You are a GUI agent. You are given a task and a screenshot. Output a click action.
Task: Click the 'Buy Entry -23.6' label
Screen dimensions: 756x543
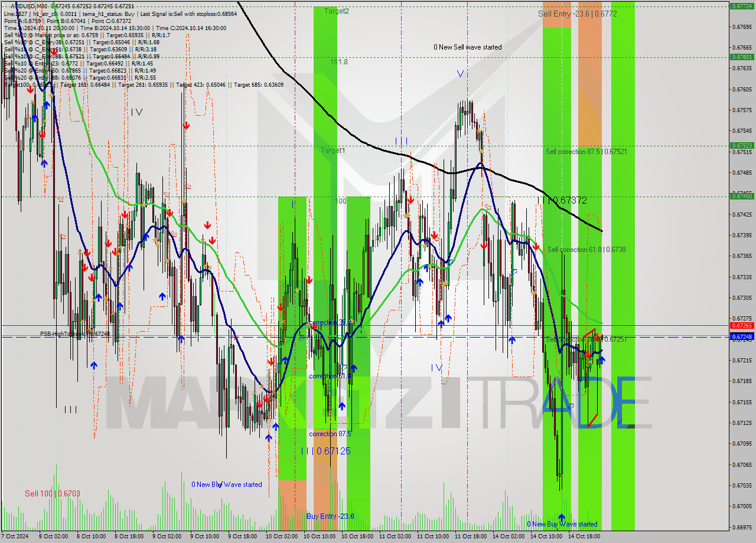330,516
